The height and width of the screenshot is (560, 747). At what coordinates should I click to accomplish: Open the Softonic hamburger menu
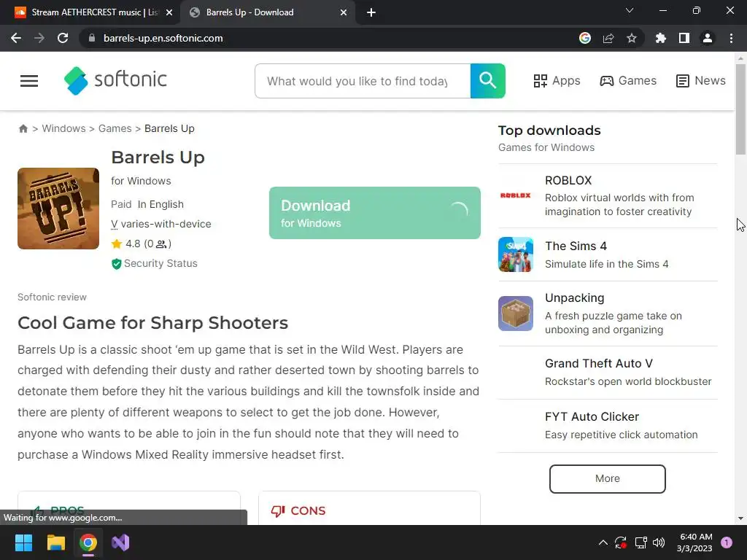(x=29, y=81)
